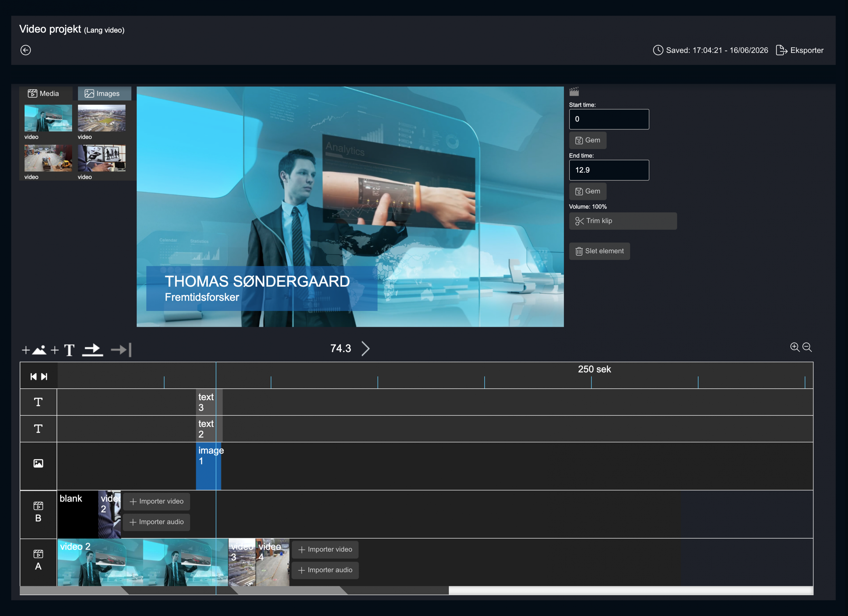Select the text 2 clip on timeline

(x=209, y=428)
